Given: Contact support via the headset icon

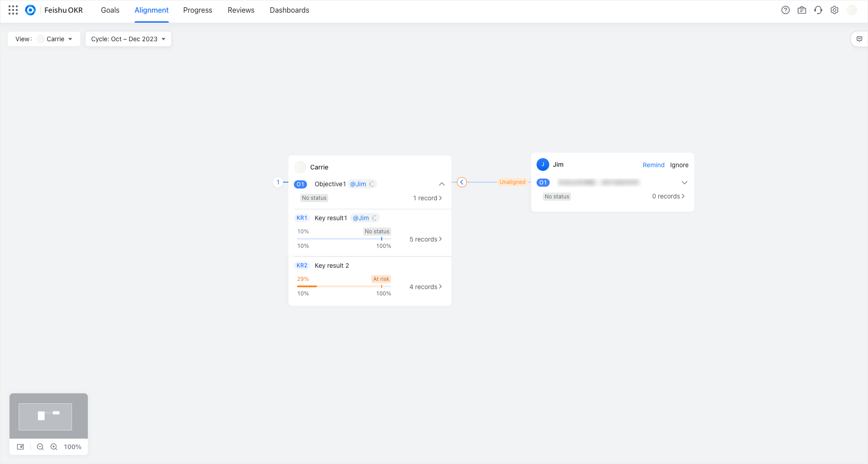Looking at the screenshot, I should (818, 10).
